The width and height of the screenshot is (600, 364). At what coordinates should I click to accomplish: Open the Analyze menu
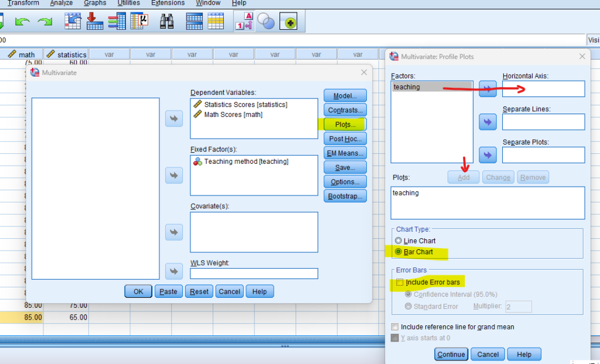pyautogui.click(x=62, y=3)
